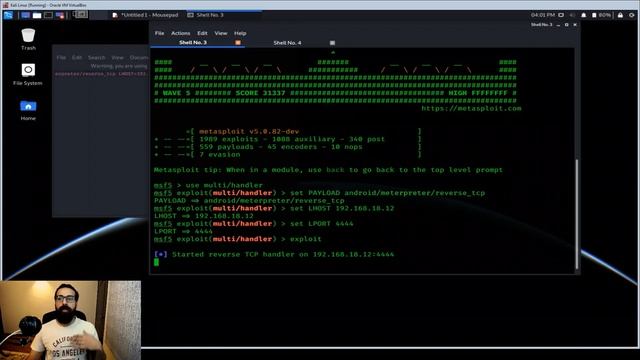Click the https://metasploit.com link in terminal
The width and height of the screenshot is (640, 360).
[471, 109]
